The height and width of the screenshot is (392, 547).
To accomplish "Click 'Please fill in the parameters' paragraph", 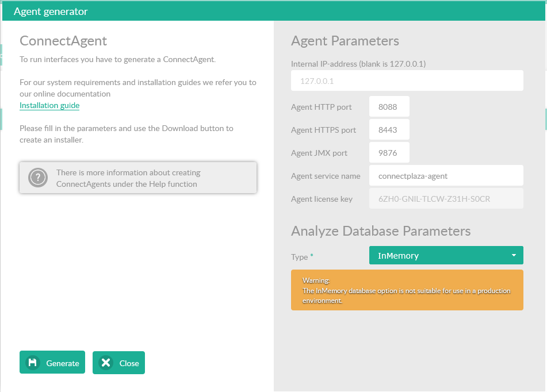I will (x=127, y=134).
